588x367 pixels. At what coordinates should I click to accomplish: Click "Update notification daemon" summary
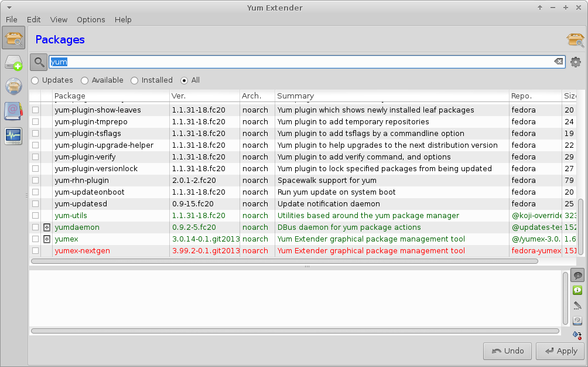(329, 204)
